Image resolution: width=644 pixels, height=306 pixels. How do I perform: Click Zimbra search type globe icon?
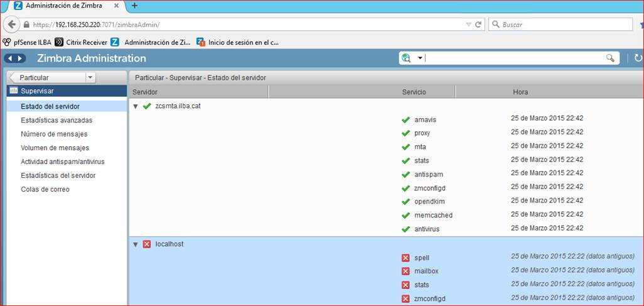[x=407, y=58]
